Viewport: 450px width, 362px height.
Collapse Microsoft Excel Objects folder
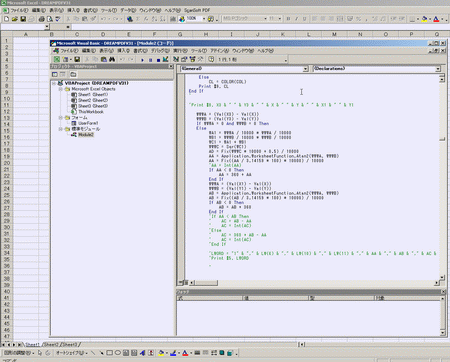pyautogui.click(x=61, y=89)
